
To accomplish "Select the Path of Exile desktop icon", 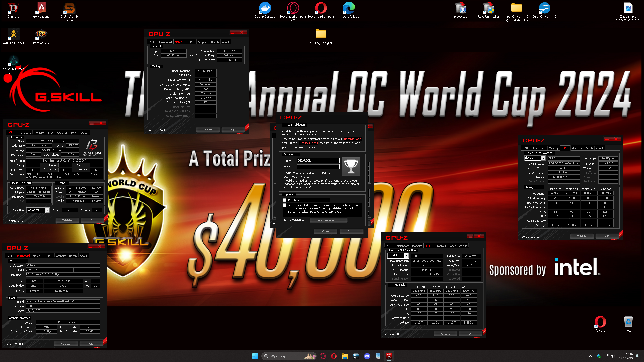I will (41, 36).
